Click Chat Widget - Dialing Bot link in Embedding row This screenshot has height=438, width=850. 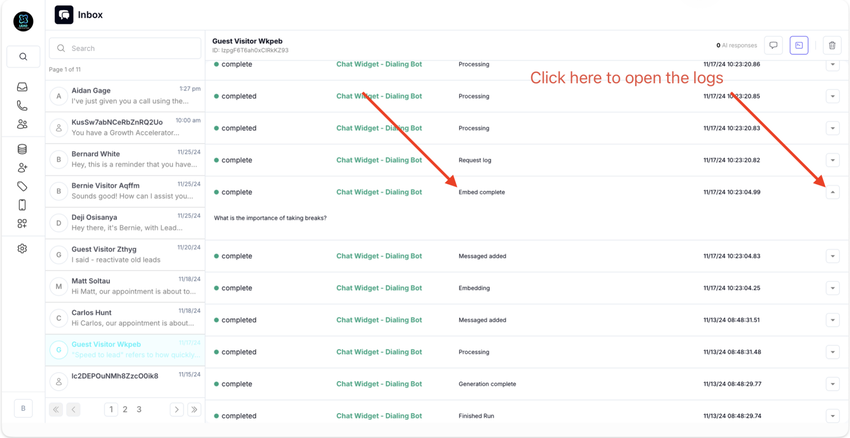click(x=379, y=288)
